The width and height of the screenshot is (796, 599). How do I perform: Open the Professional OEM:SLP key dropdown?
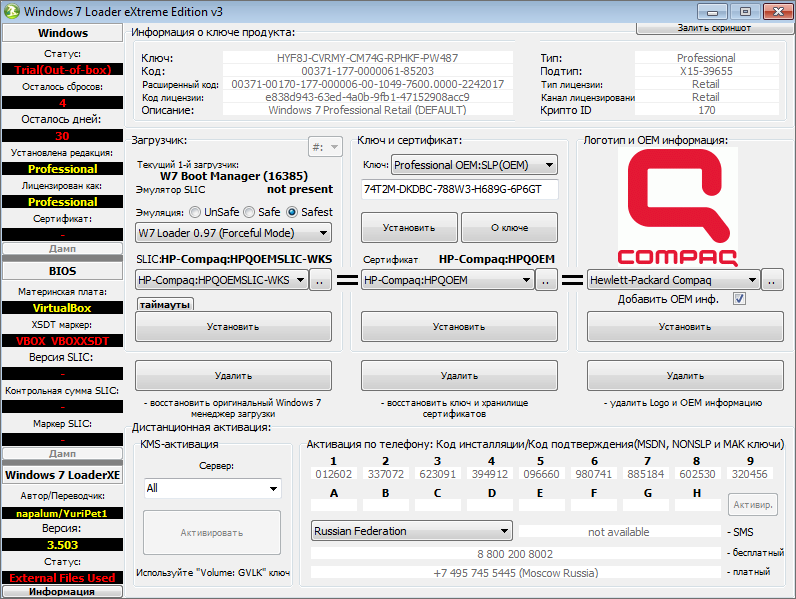coord(473,165)
